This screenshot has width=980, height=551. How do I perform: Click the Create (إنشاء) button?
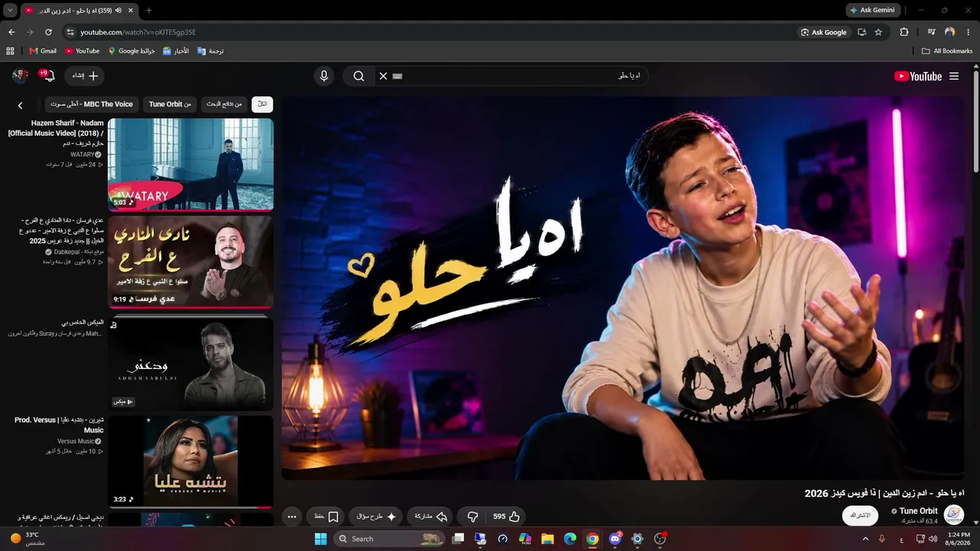tap(86, 76)
